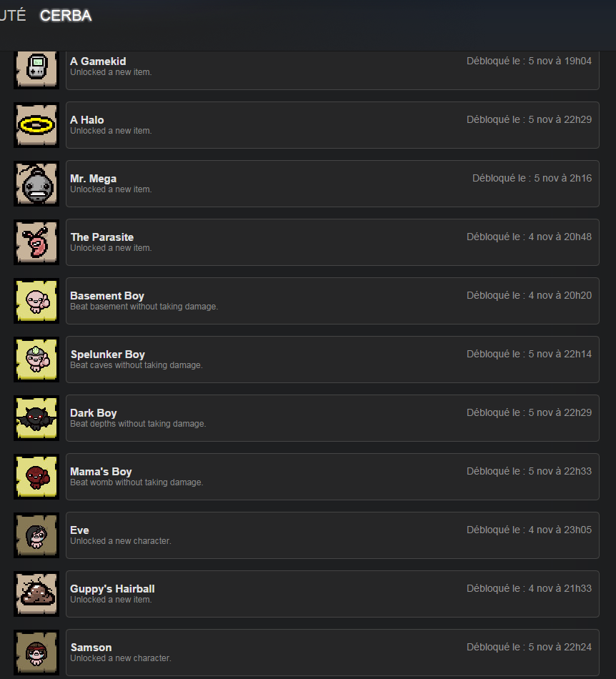Click the Guppy's Hairball title text
This screenshot has width=616, height=679.
[112, 589]
